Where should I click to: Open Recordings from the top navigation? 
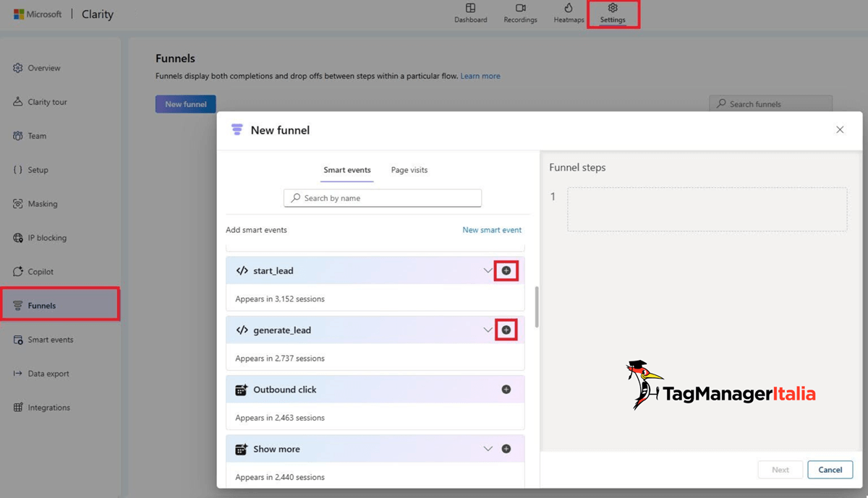pos(519,14)
